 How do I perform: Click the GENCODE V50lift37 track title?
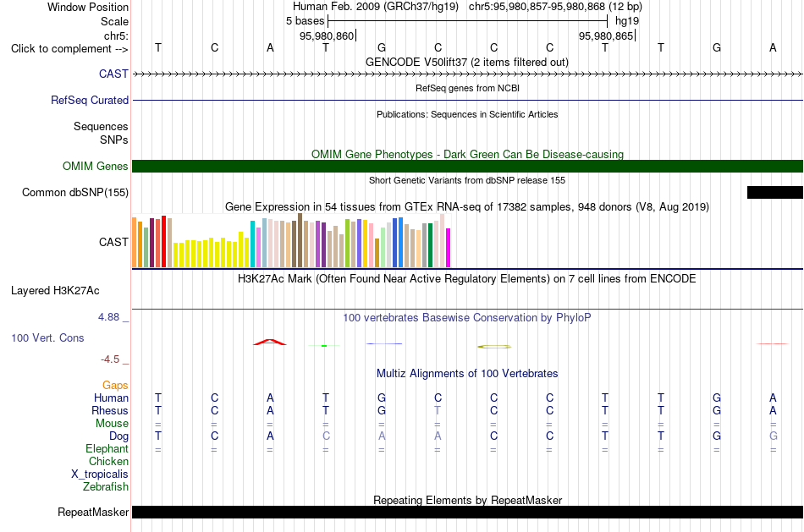click(x=466, y=62)
